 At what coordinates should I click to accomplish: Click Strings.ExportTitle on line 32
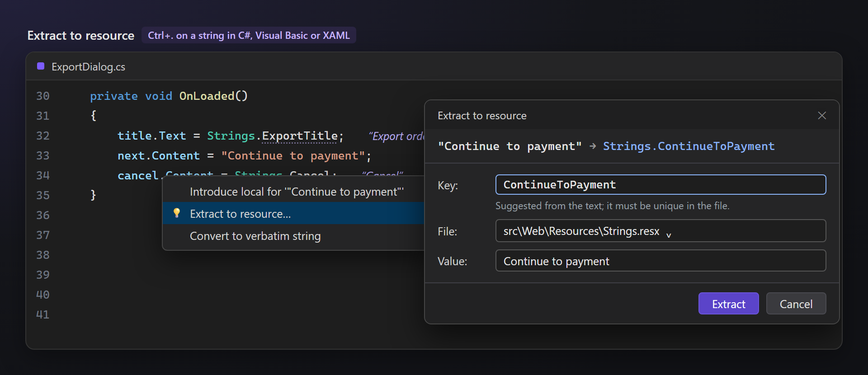click(272, 136)
